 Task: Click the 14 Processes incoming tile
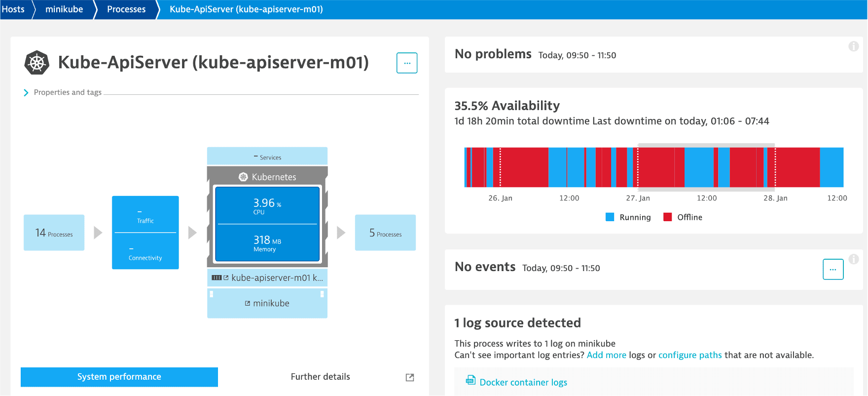coord(54,233)
